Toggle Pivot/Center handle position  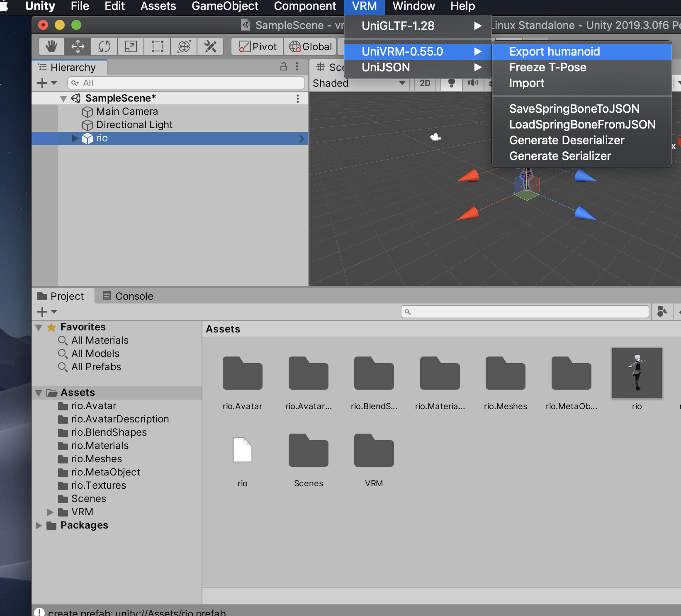click(x=258, y=46)
